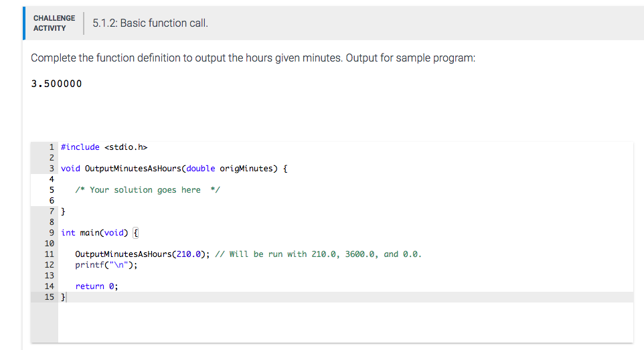The image size is (644, 350).
Task: Click the 'double' keyword in the function parameter
Action: [x=201, y=169]
